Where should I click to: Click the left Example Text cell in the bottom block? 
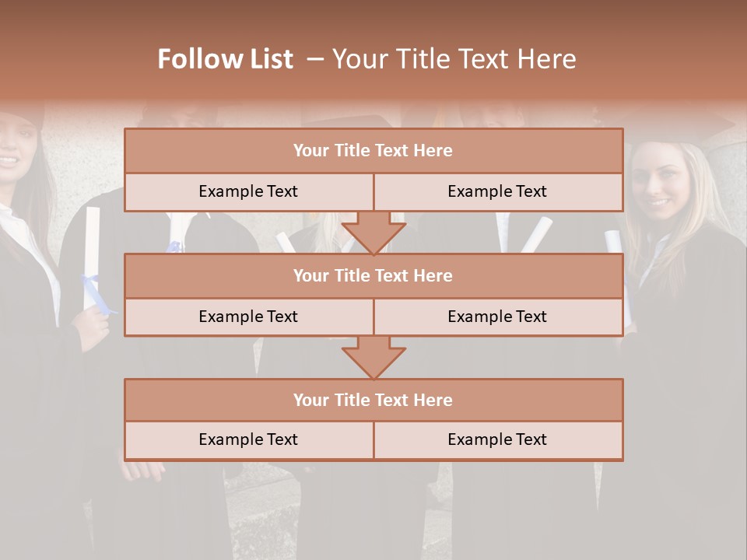click(x=249, y=440)
